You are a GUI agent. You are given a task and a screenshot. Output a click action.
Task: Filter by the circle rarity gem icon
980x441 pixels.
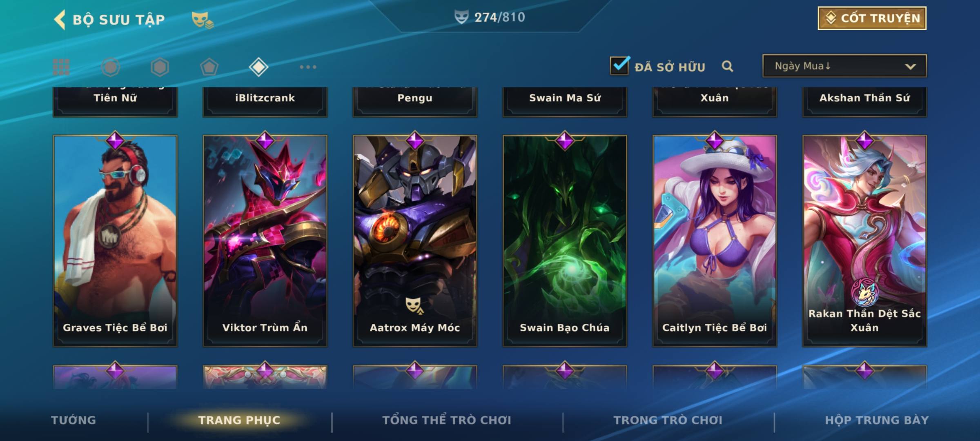coord(111,67)
